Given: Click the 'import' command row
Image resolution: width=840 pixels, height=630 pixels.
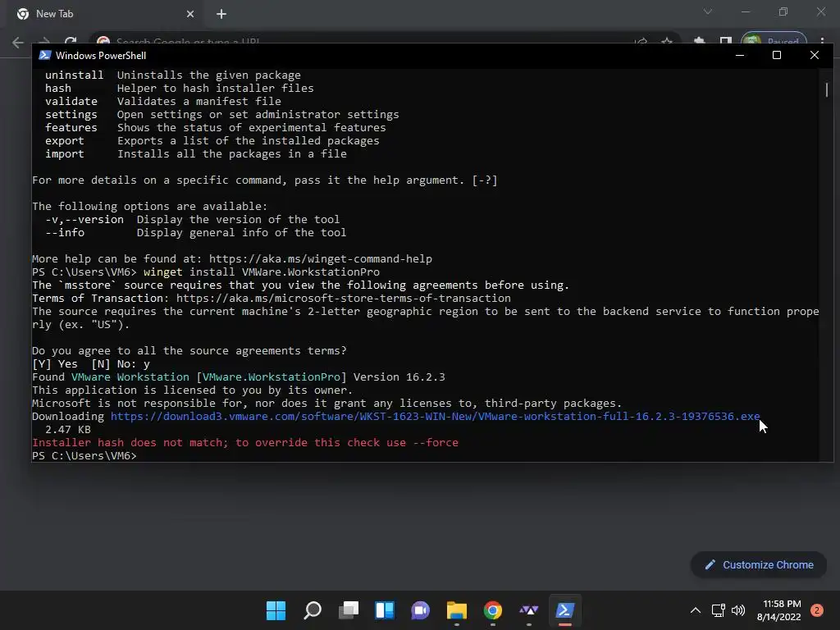Looking at the screenshot, I should pyautogui.click(x=196, y=153).
